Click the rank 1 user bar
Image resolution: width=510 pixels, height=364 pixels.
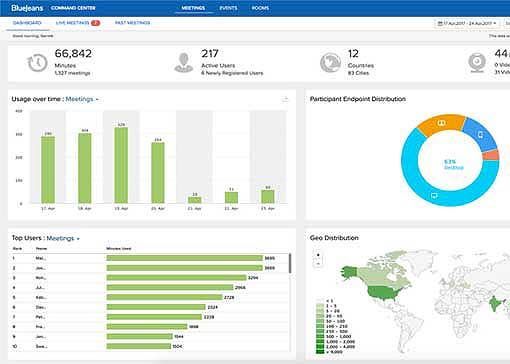point(185,258)
